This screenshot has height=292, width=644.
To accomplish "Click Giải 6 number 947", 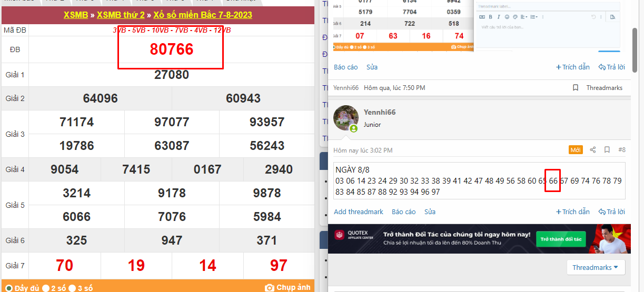I will 172,240.
